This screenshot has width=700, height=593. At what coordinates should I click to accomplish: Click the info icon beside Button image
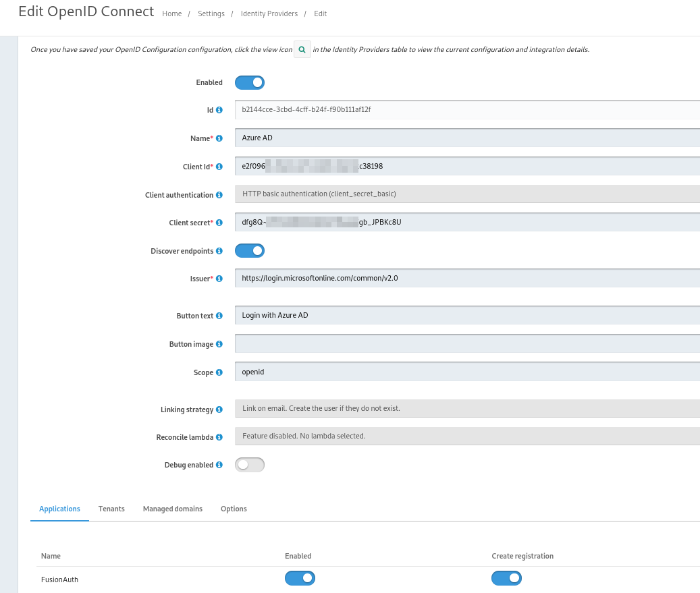tap(219, 344)
